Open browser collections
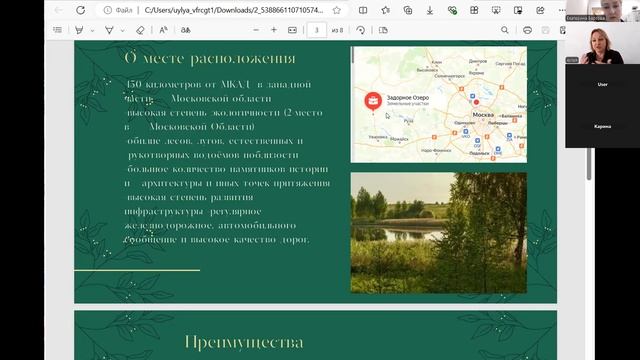The width and height of the screenshot is (640, 360). [x=407, y=10]
